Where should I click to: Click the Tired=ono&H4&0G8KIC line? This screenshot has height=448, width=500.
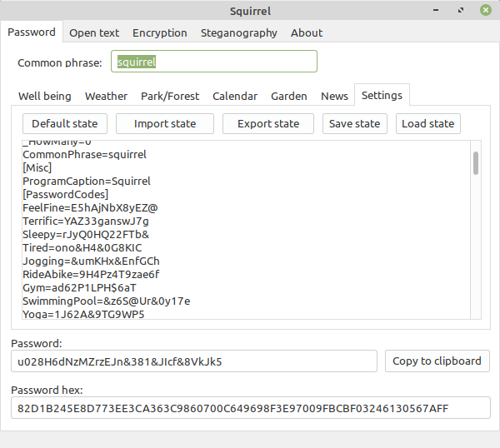coord(82,248)
